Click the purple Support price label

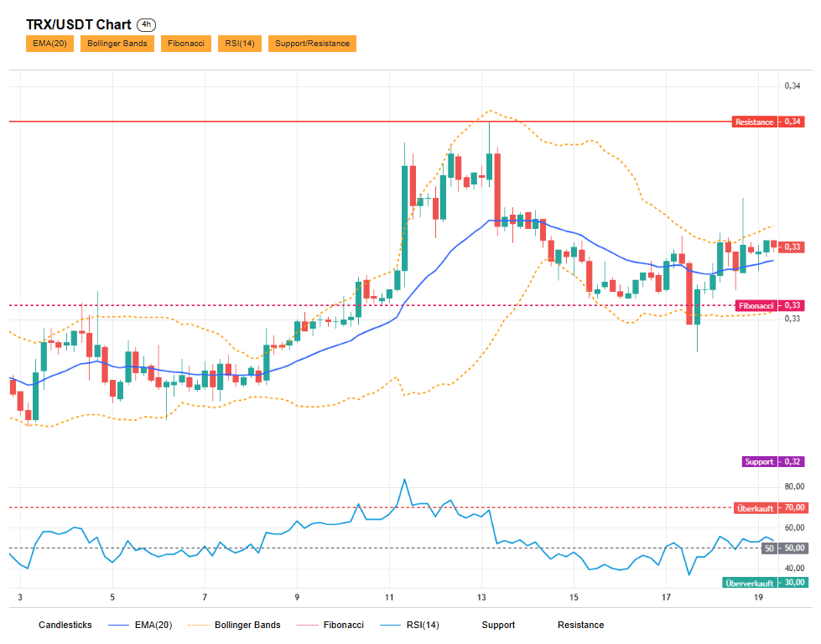773,461
